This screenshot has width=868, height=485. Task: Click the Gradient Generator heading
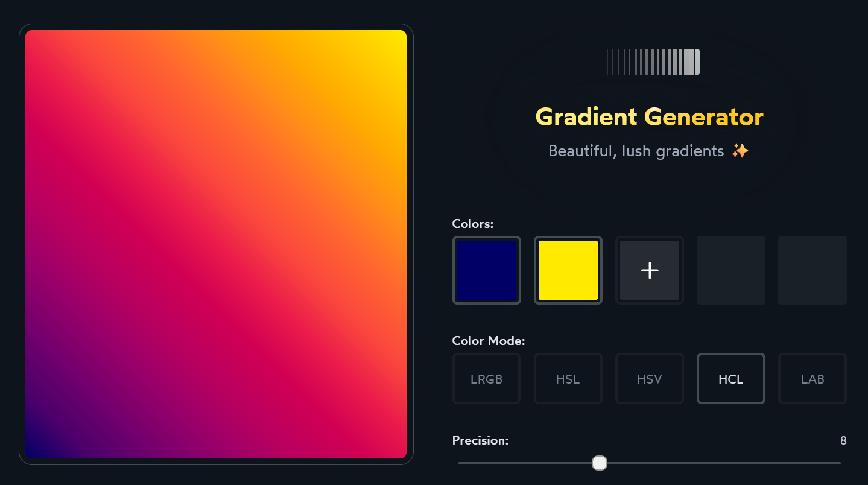coord(649,117)
